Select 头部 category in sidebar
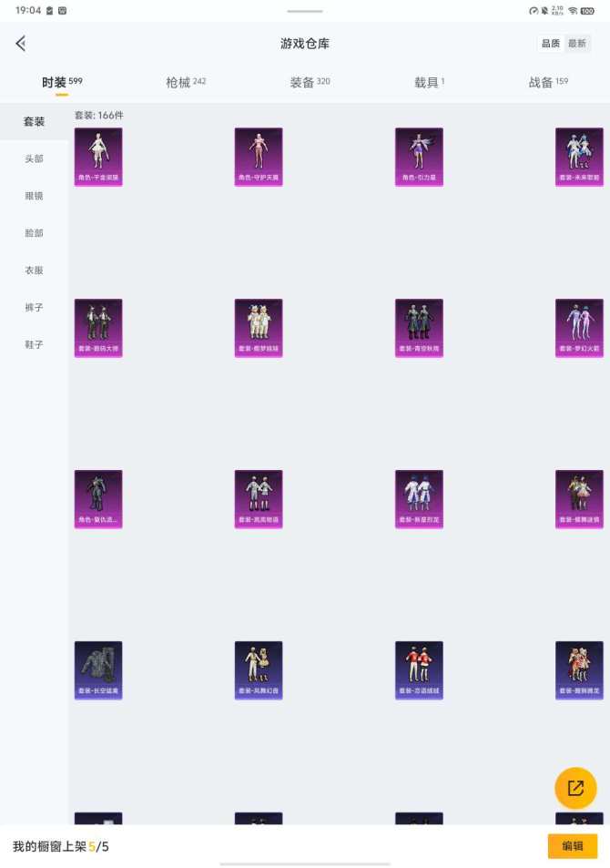610x868 pixels. (x=34, y=158)
